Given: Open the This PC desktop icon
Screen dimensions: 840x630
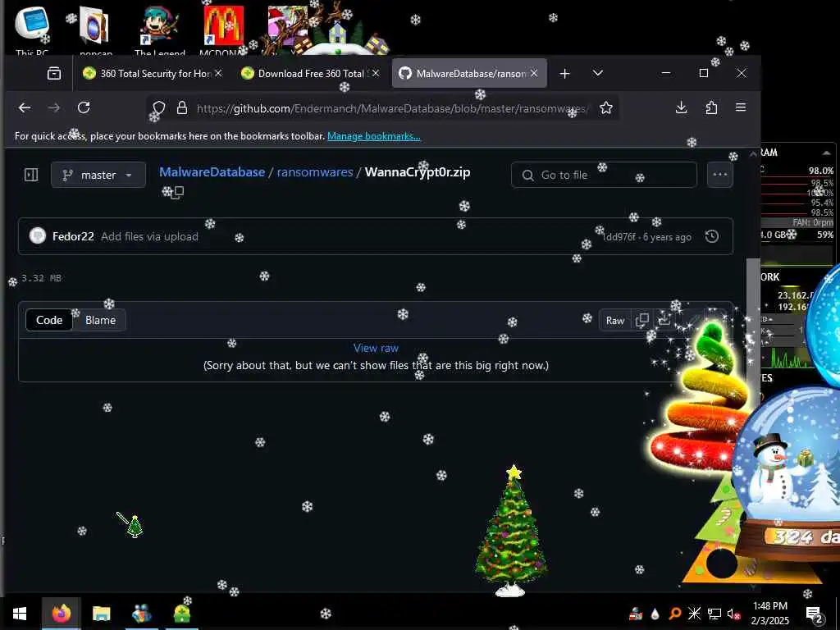Looking at the screenshot, I should 32,30.
